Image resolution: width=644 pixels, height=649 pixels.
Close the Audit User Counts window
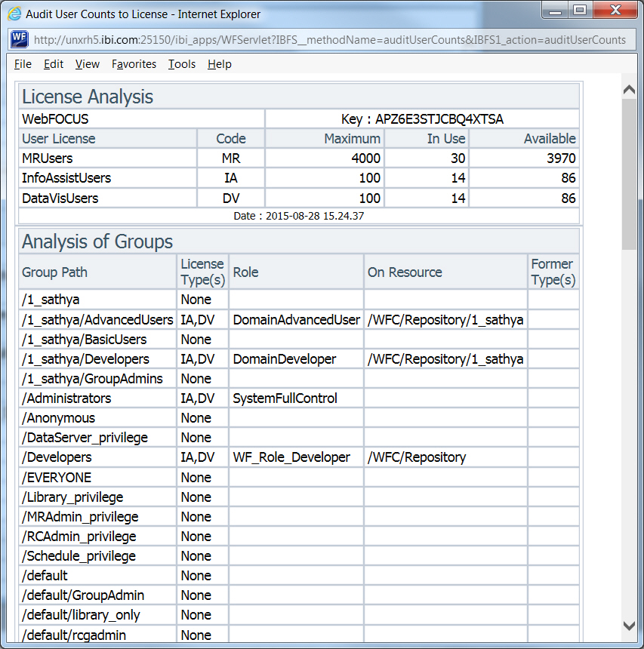(x=615, y=11)
